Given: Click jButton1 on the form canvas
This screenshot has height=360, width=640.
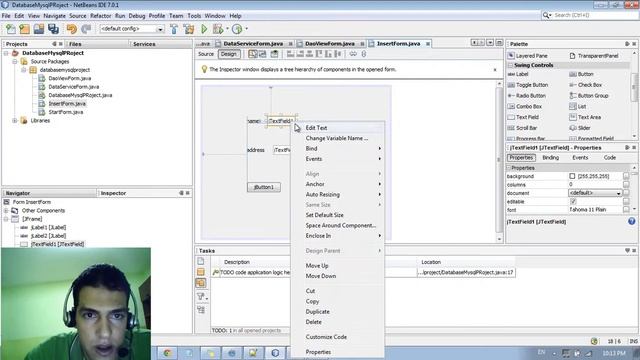Looking at the screenshot, I should tap(264, 187).
